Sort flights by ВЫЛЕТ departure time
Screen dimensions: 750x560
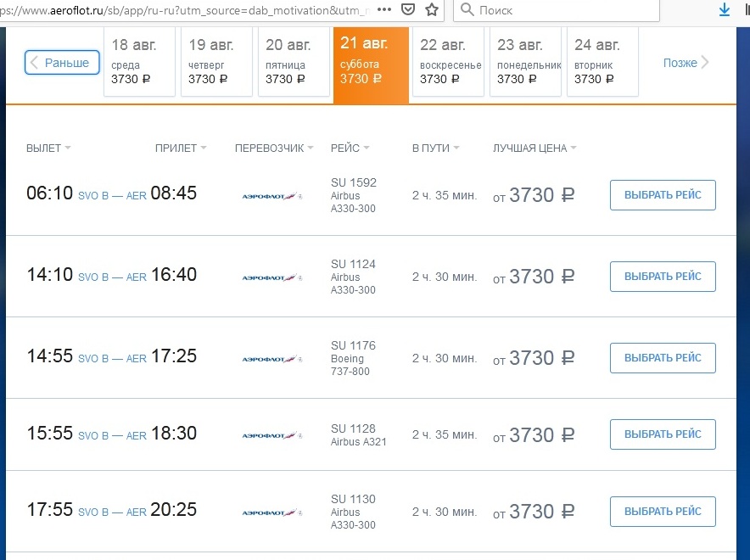pyautogui.click(x=48, y=148)
